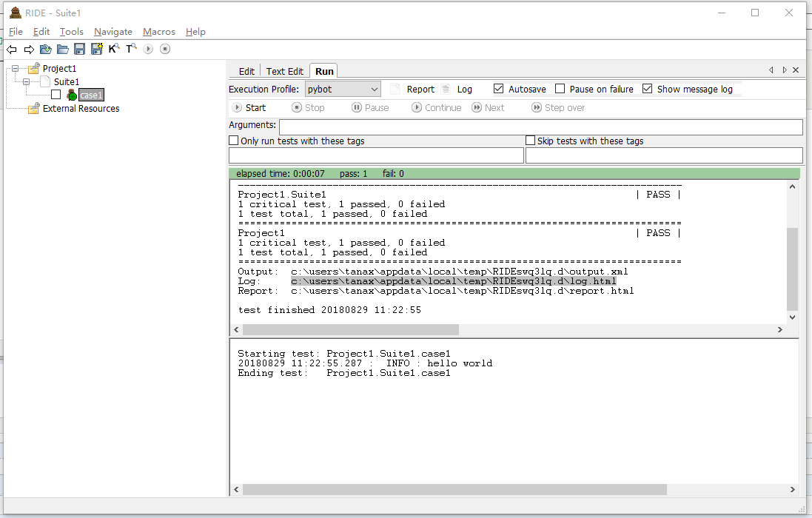Open the Search Keywords K icon
The image size is (812, 518).
114,49
